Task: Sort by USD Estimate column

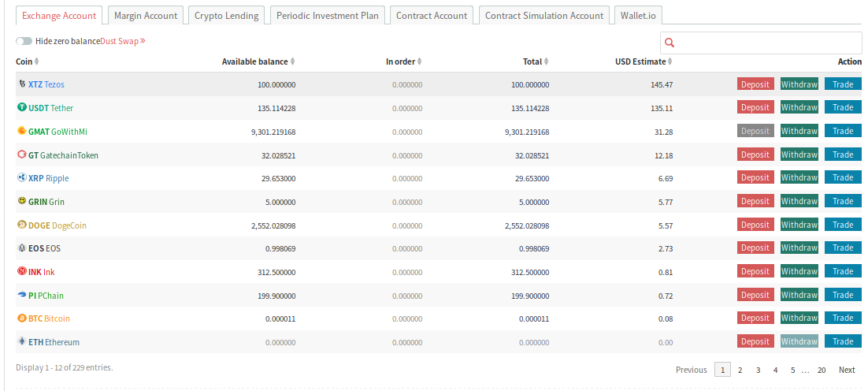Action: pyautogui.click(x=644, y=61)
